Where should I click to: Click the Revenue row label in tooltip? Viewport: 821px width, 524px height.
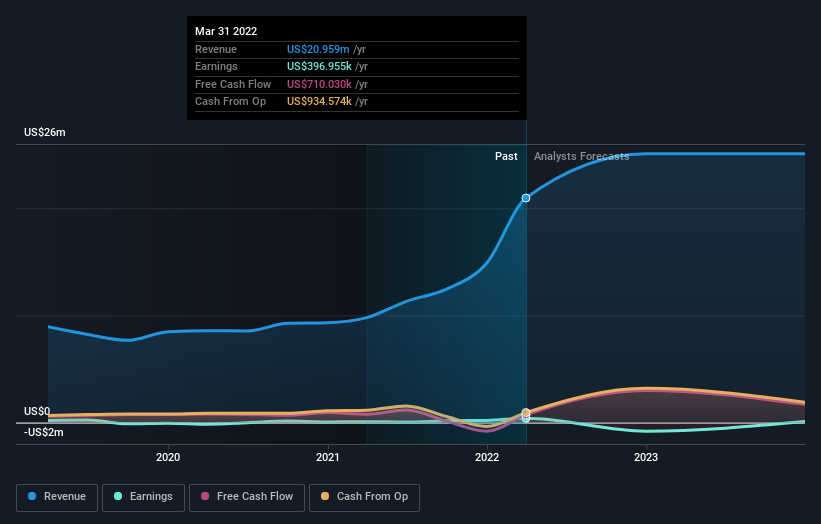coord(216,49)
